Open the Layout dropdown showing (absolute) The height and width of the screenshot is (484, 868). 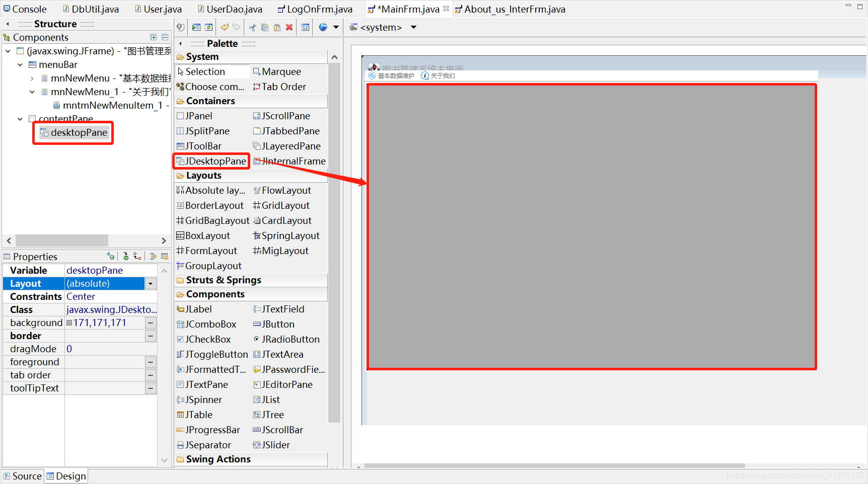click(150, 283)
